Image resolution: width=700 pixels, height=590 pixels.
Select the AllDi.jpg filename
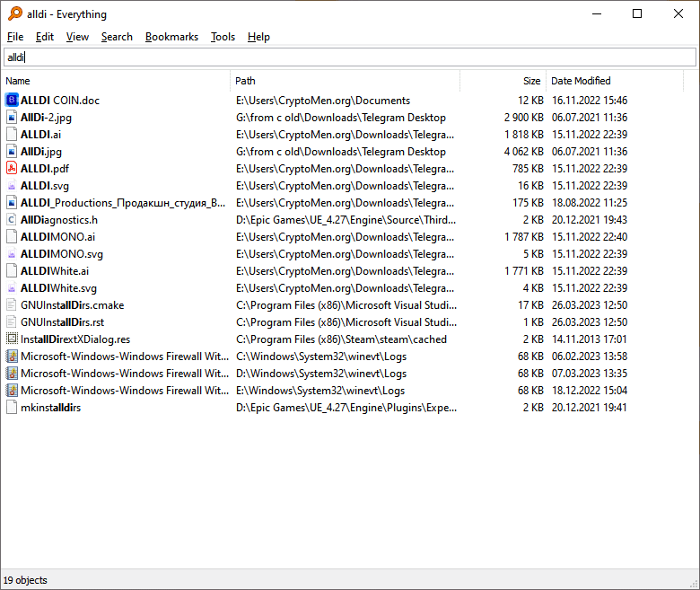coord(41,152)
